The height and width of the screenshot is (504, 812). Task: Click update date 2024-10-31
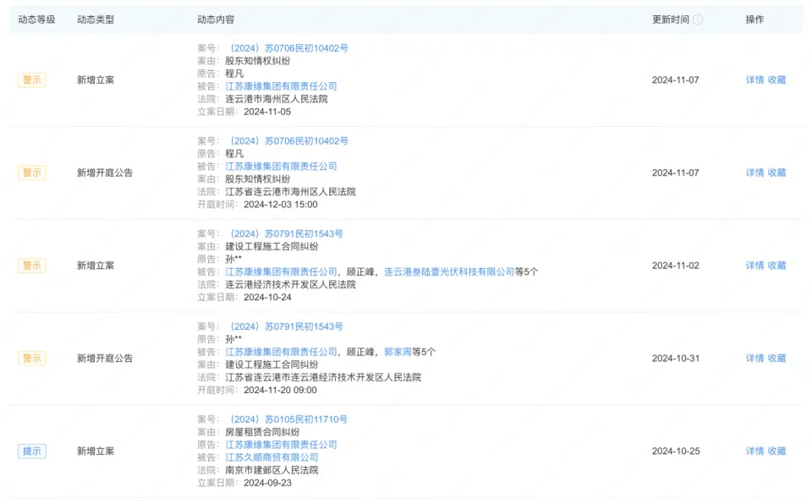pos(675,358)
